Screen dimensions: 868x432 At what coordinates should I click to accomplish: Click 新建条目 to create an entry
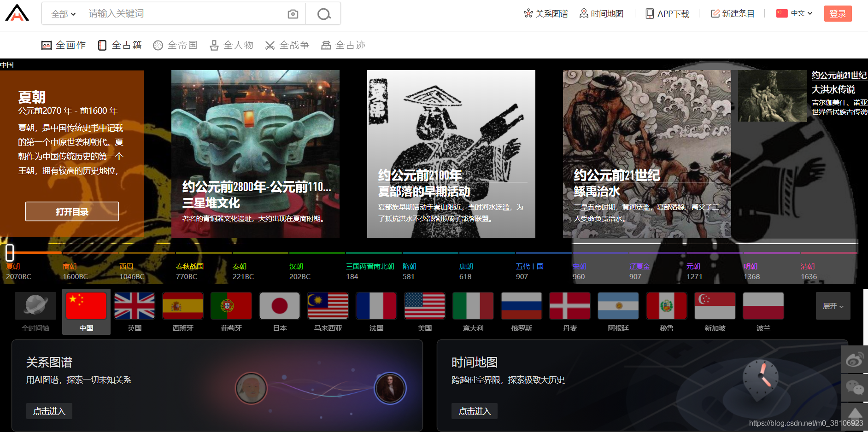tap(732, 14)
